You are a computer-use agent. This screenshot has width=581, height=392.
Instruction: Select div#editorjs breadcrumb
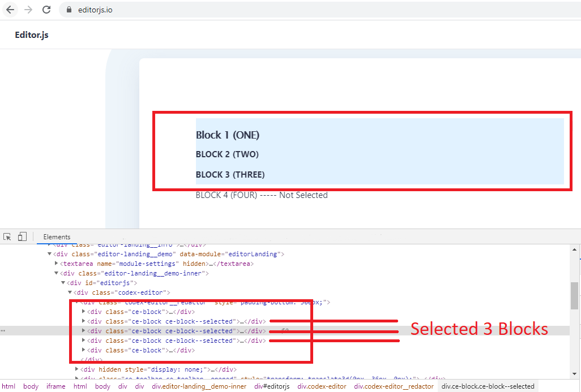[x=272, y=386]
